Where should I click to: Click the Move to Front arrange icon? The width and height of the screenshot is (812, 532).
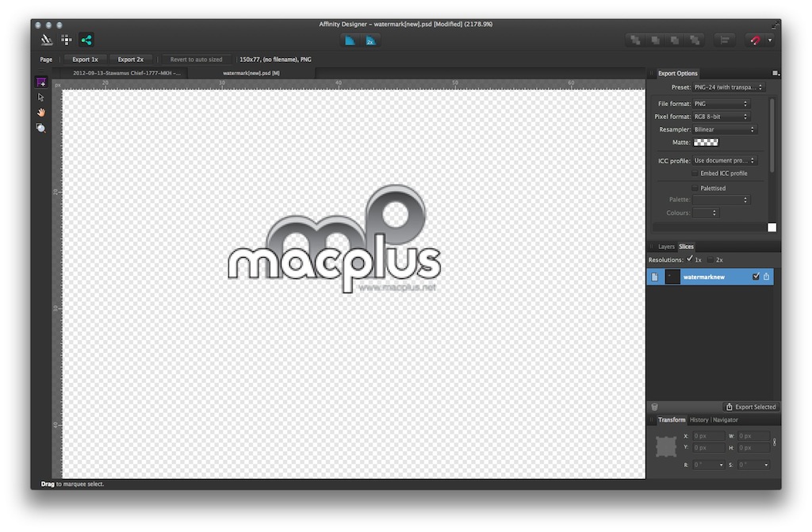point(635,40)
